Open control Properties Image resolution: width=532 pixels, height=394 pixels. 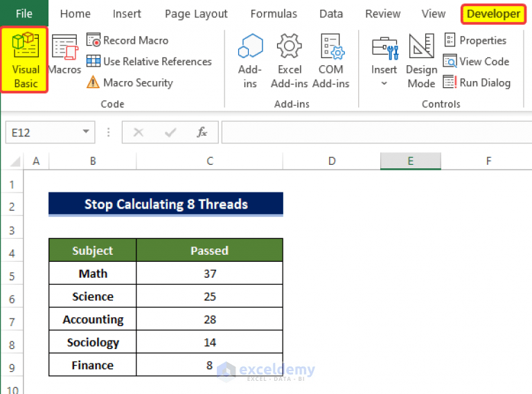(475, 40)
